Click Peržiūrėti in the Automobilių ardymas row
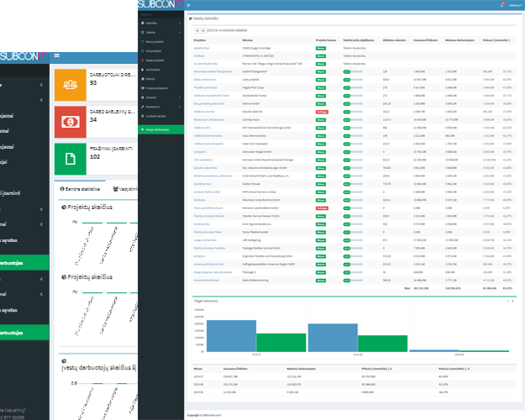Screen dimensions: 525x420 [x=357, y=281]
